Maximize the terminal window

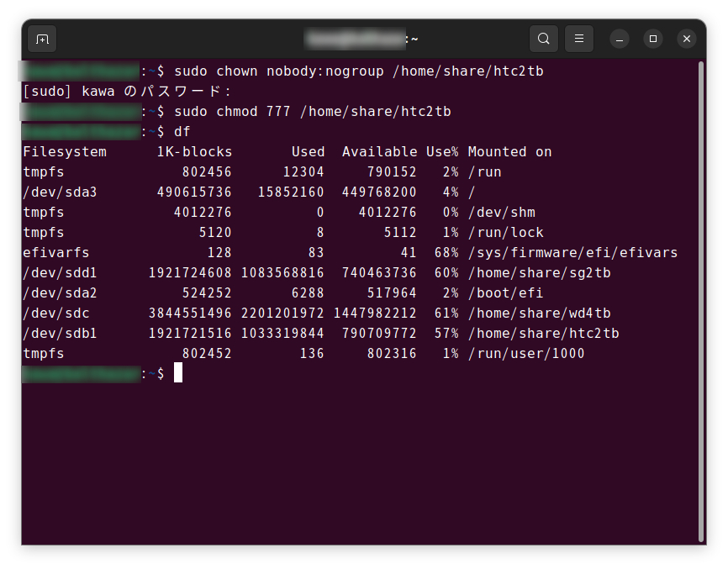653,39
